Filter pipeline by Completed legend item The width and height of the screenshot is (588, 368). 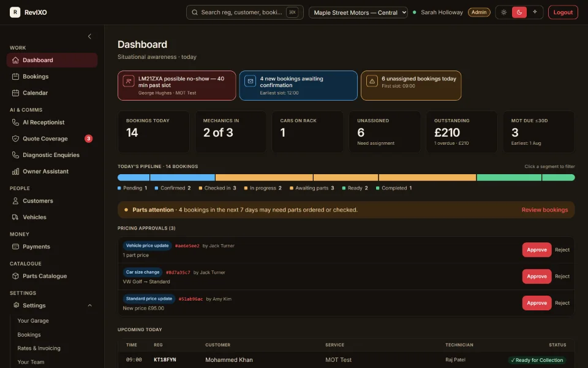point(394,188)
